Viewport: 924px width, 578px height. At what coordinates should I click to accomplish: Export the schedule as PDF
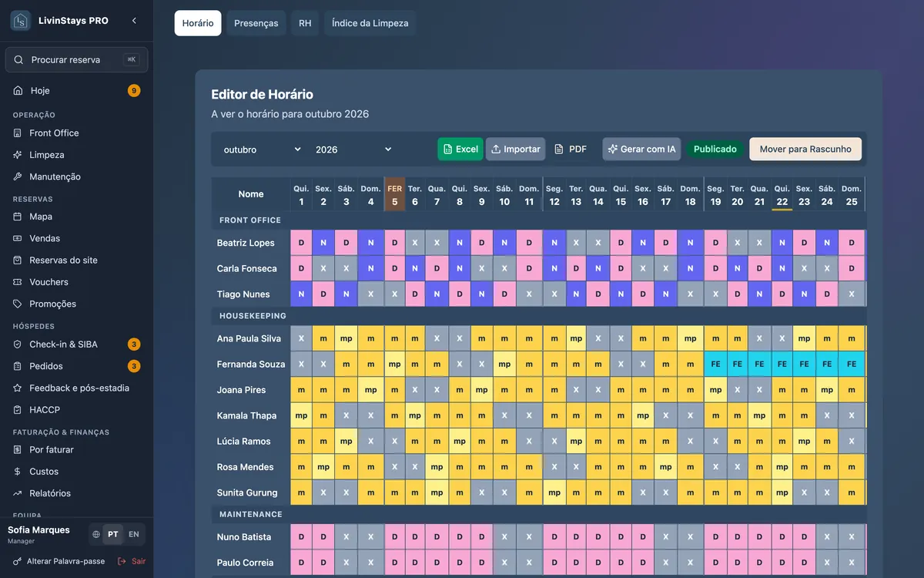pos(571,150)
